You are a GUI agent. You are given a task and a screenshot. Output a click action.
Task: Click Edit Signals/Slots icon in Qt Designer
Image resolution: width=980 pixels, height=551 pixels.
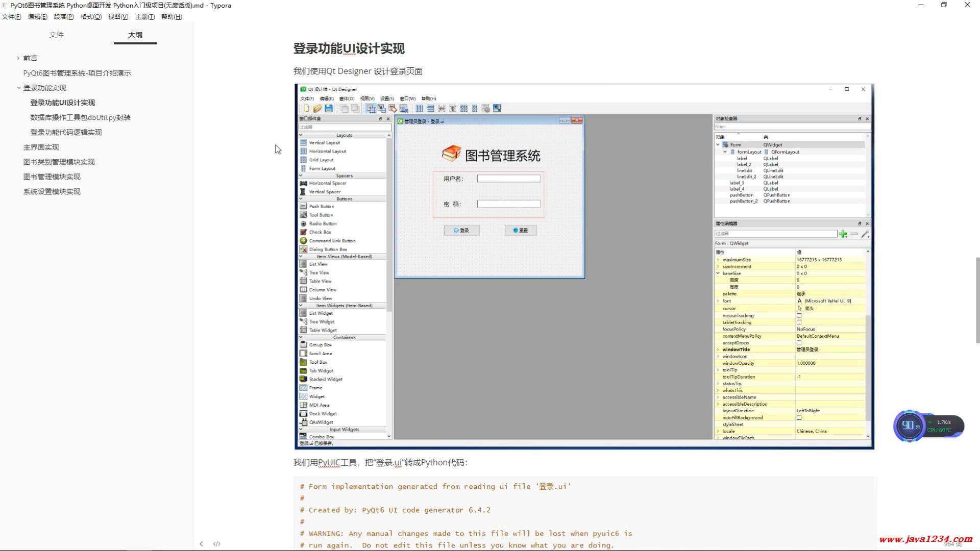pyautogui.click(x=382, y=108)
